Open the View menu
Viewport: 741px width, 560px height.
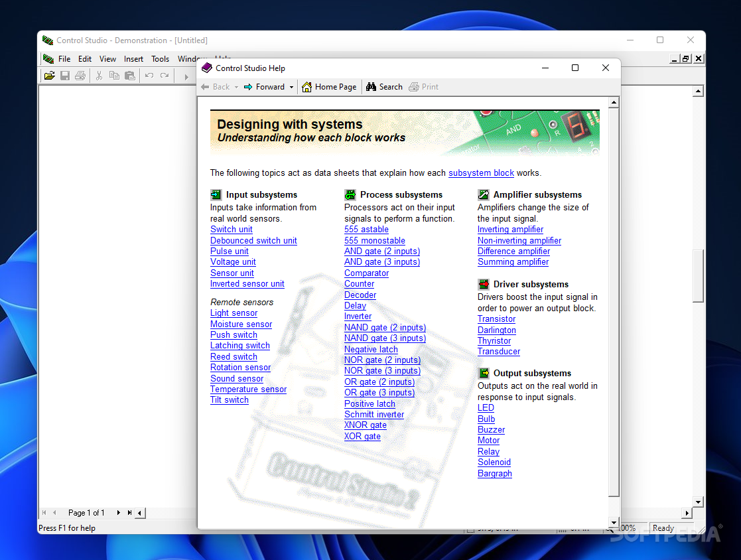click(107, 59)
